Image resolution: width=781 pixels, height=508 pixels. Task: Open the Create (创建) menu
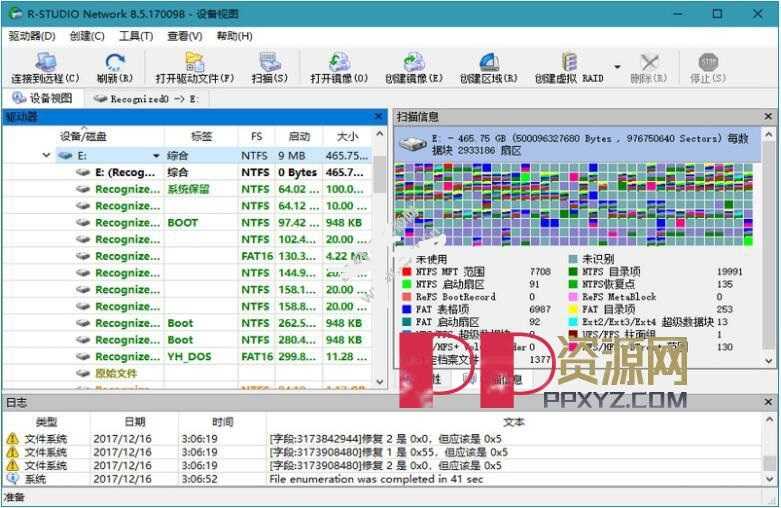[x=87, y=36]
